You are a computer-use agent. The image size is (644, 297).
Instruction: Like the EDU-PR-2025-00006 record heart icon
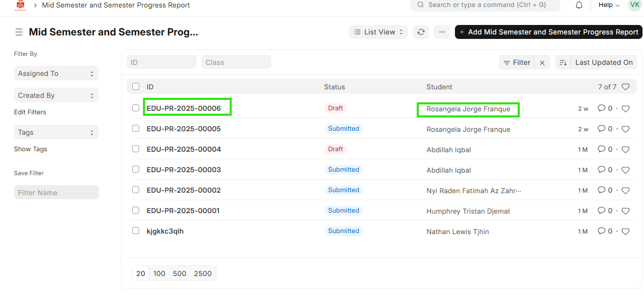(626, 108)
